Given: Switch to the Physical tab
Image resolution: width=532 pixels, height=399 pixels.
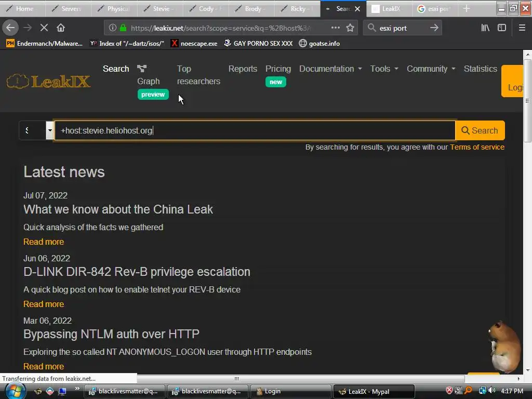Looking at the screenshot, I should pos(114,8).
